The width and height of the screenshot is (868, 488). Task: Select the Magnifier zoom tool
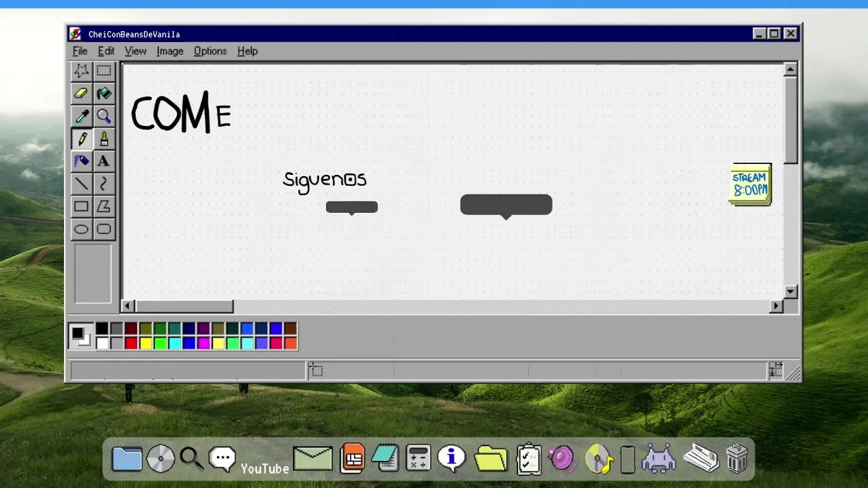tap(104, 116)
